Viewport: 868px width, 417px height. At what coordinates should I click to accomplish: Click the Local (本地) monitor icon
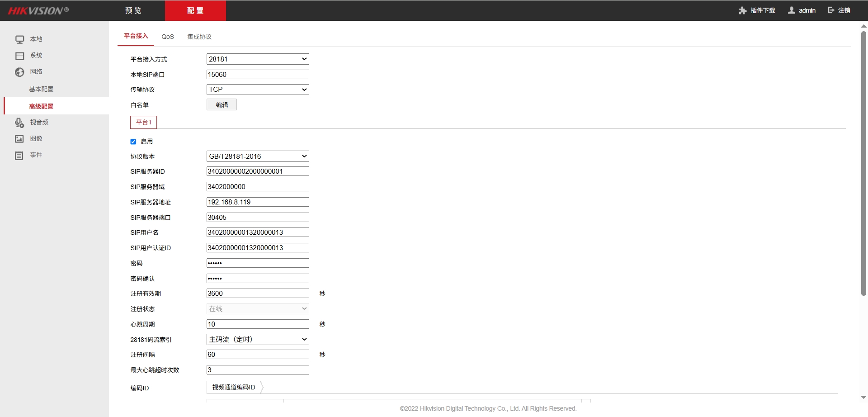tap(19, 39)
